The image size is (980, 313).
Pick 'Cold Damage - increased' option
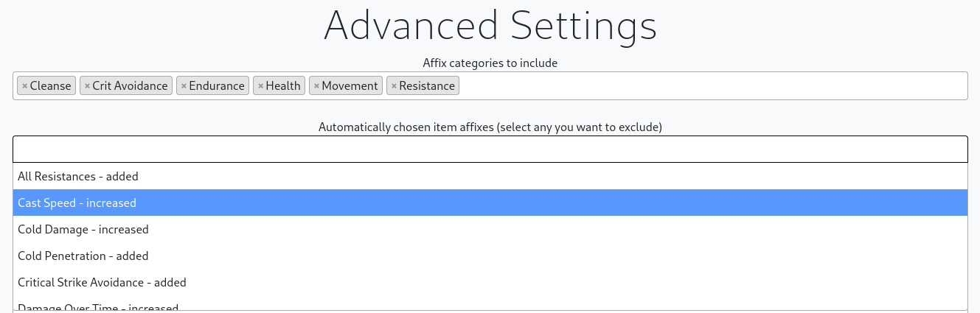(83, 230)
